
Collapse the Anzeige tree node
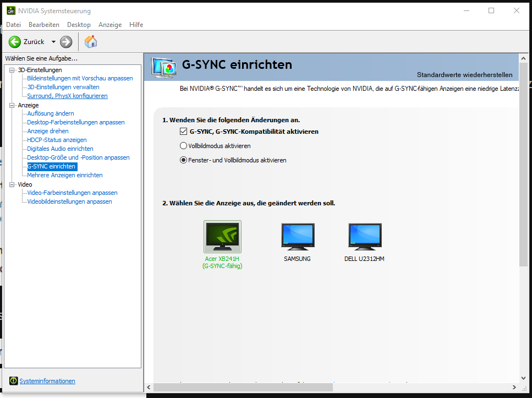tap(12, 105)
